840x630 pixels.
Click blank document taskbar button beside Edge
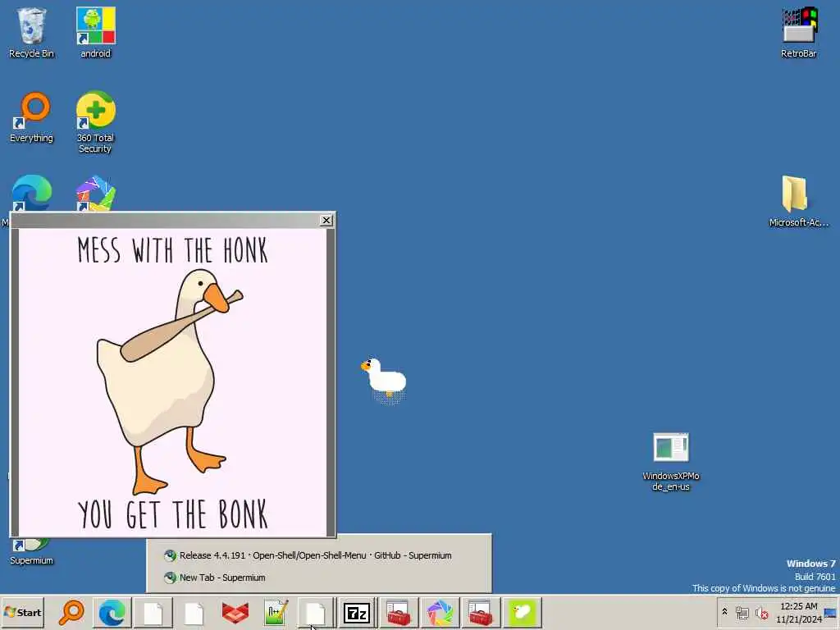click(x=153, y=612)
